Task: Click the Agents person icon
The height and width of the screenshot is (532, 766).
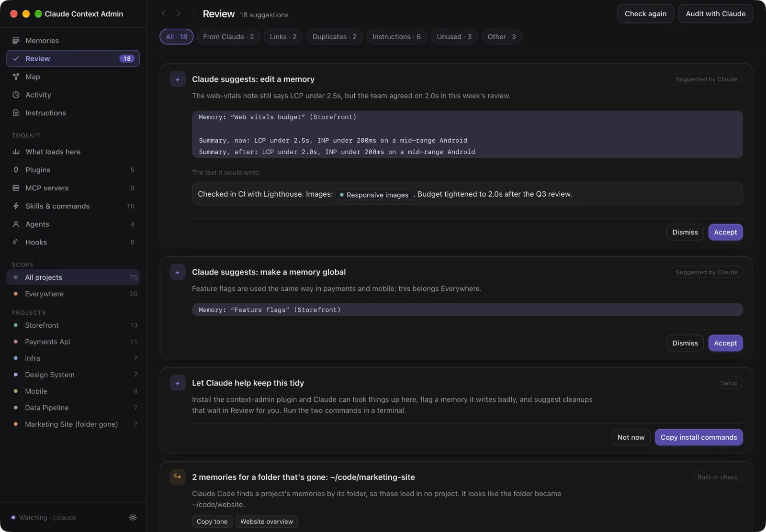Action: pos(16,224)
